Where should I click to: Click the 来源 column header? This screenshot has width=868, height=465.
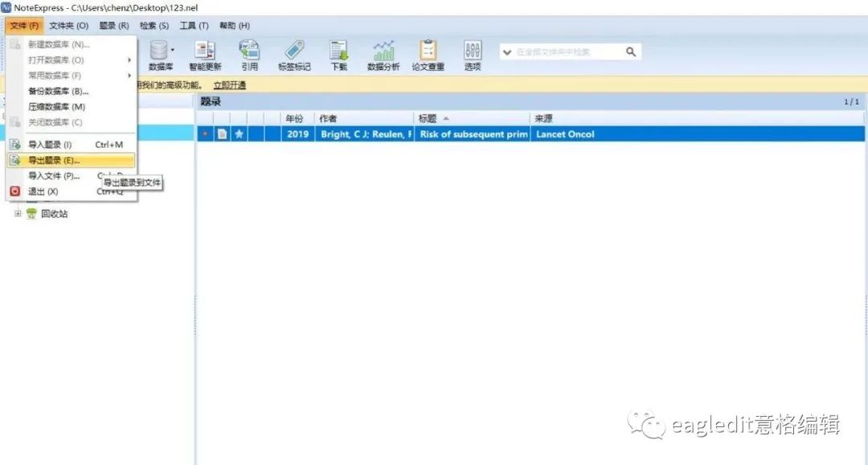coord(697,118)
